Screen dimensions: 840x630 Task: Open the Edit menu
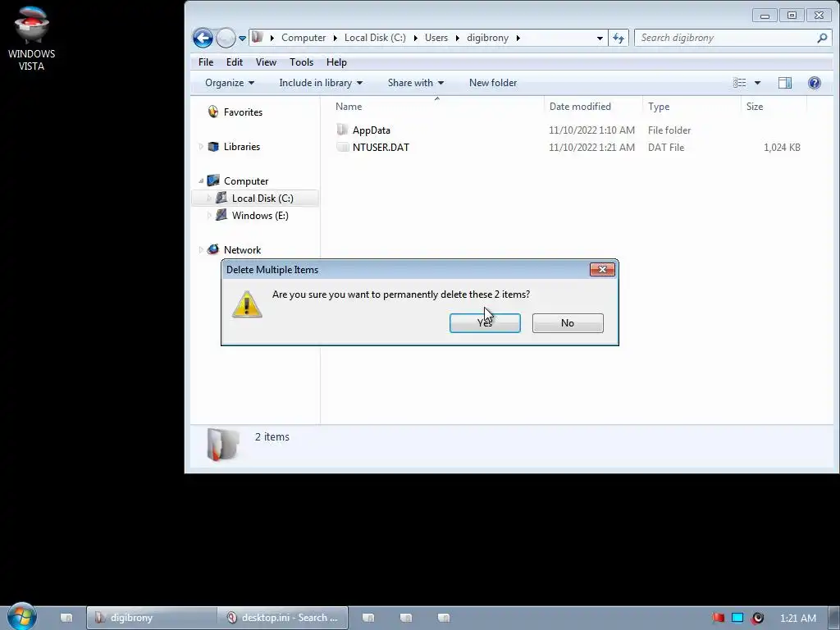click(x=234, y=62)
